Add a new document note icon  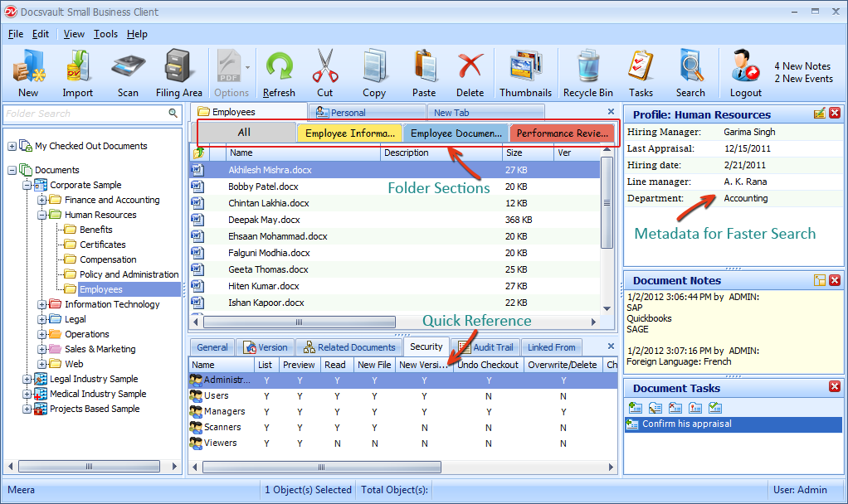pos(820,280)
